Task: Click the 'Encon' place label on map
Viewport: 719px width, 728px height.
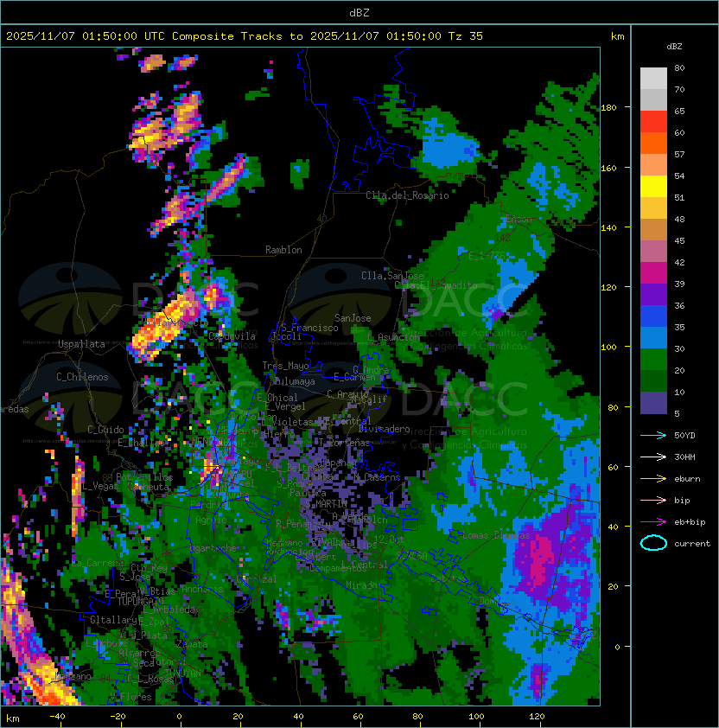Action: pyautogui.click(x=519, y=219)
